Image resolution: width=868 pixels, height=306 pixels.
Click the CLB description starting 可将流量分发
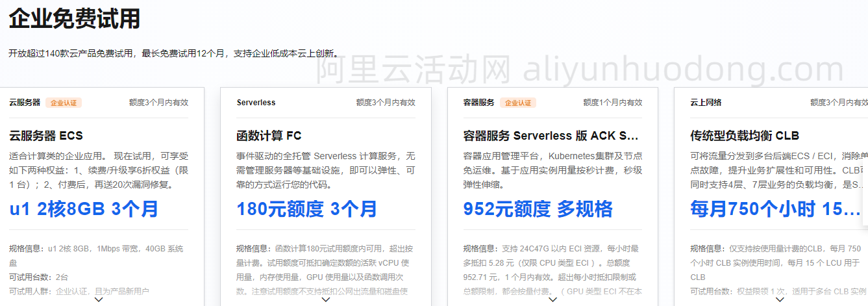778,170
